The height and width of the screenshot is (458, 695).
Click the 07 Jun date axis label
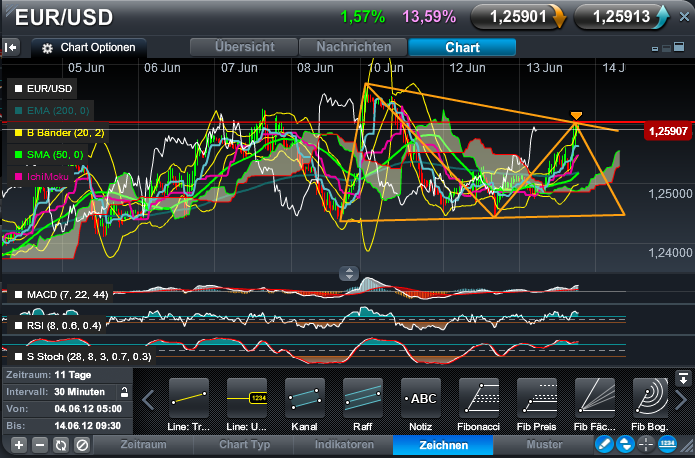click(239, 68)
